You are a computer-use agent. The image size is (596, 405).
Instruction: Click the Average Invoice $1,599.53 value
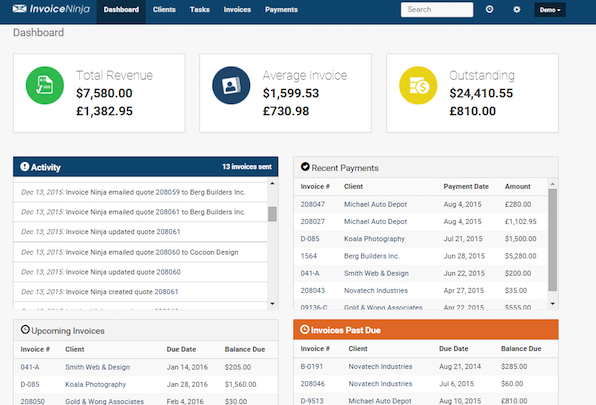[x=291, y=93]
